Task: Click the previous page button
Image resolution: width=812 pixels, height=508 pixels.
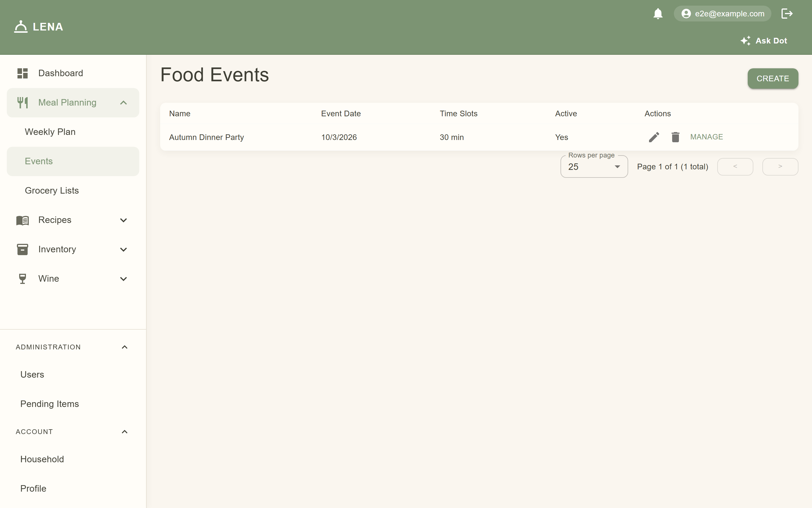Action: [735, 167]
